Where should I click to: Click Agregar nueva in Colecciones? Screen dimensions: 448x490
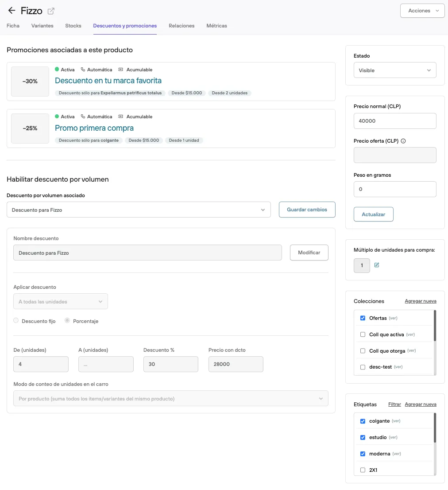[x=421, y=301]
